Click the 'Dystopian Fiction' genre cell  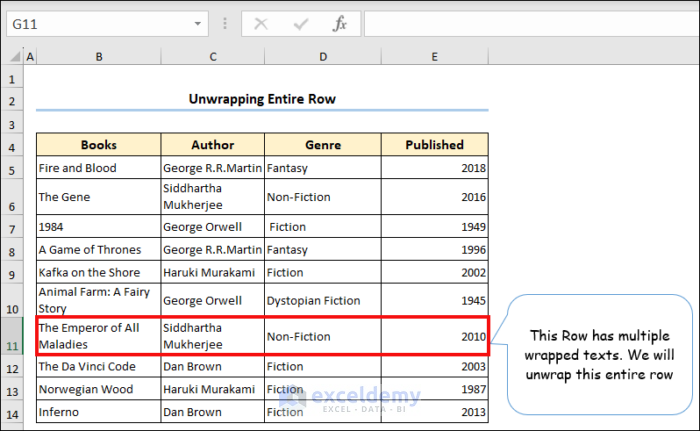coord(322,299)
